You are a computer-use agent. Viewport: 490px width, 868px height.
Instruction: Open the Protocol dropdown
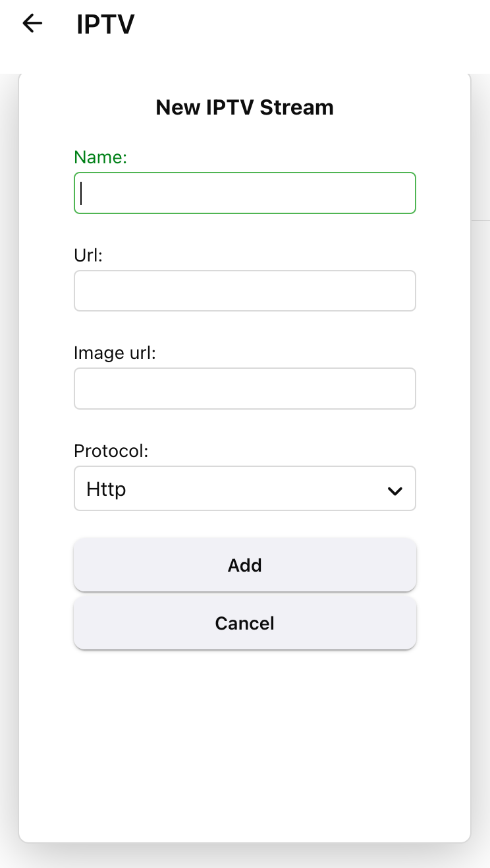coord(244,489)
